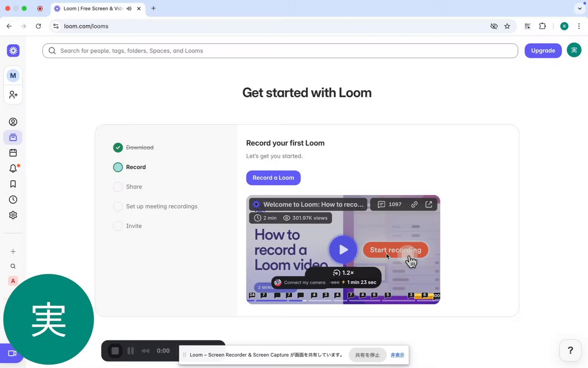Open the green account avatar top right
588x368 pixels.
(x=574, y=50)
